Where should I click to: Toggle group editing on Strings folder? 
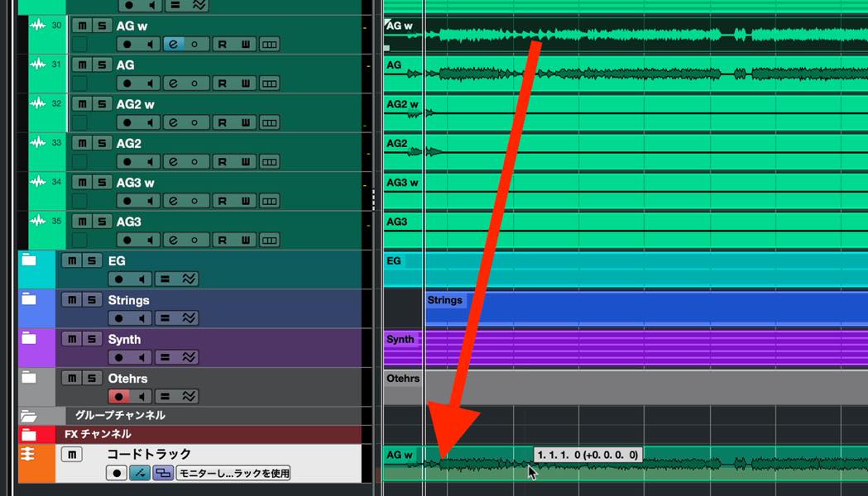click(165, 318)
